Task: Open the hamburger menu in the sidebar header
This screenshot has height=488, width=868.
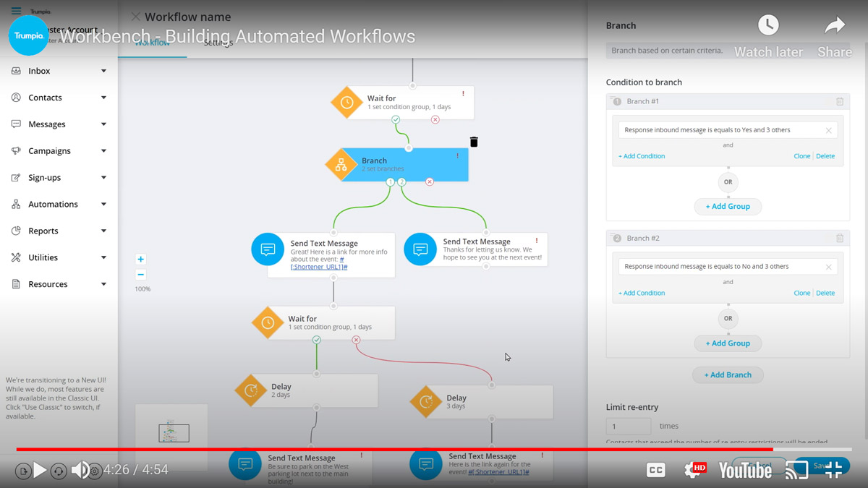Action: click(16, 11)
